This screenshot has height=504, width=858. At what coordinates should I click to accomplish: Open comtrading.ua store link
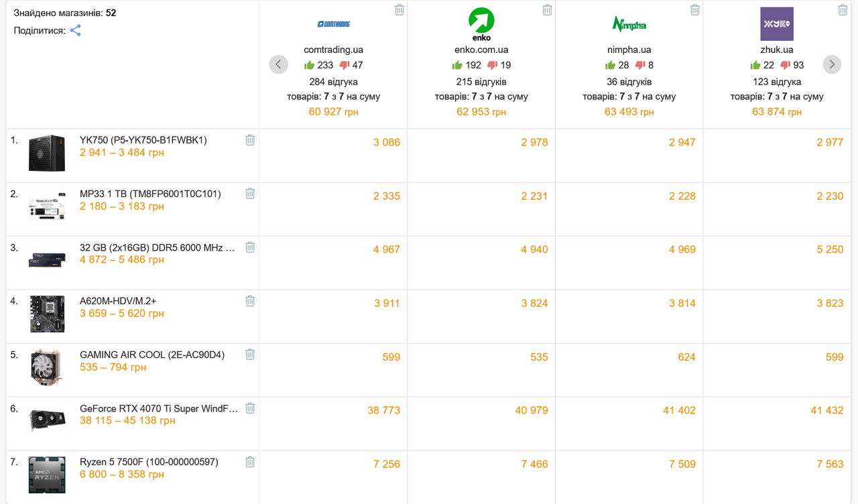point(334,50)
